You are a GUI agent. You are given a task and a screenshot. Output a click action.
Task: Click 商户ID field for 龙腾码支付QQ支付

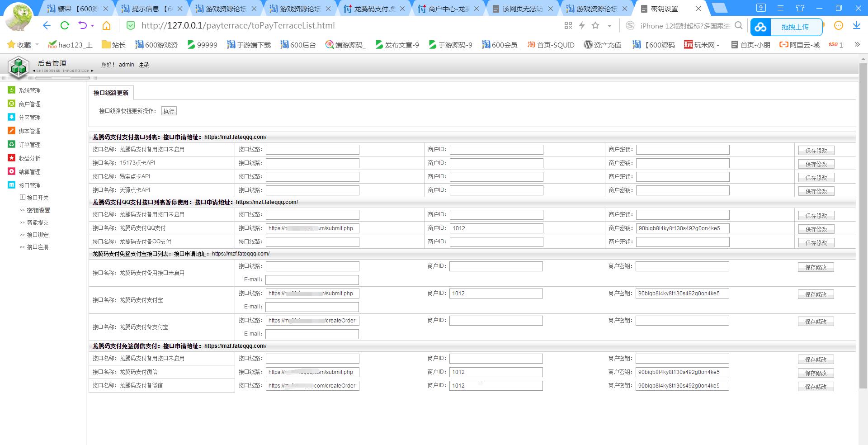pyautogui.click(x=496, y=228)
